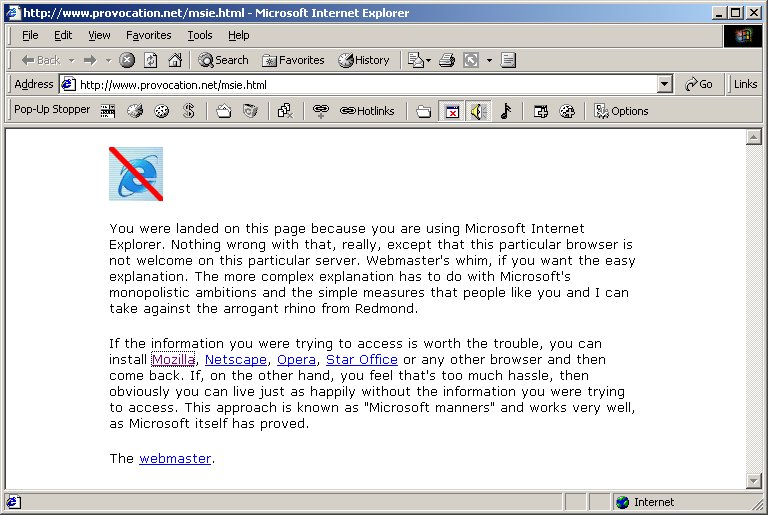Image resolution: width=768 pixels, height=515 pixels.
Task: Open the Hotlinks button
Action: (x=367, y=111)
